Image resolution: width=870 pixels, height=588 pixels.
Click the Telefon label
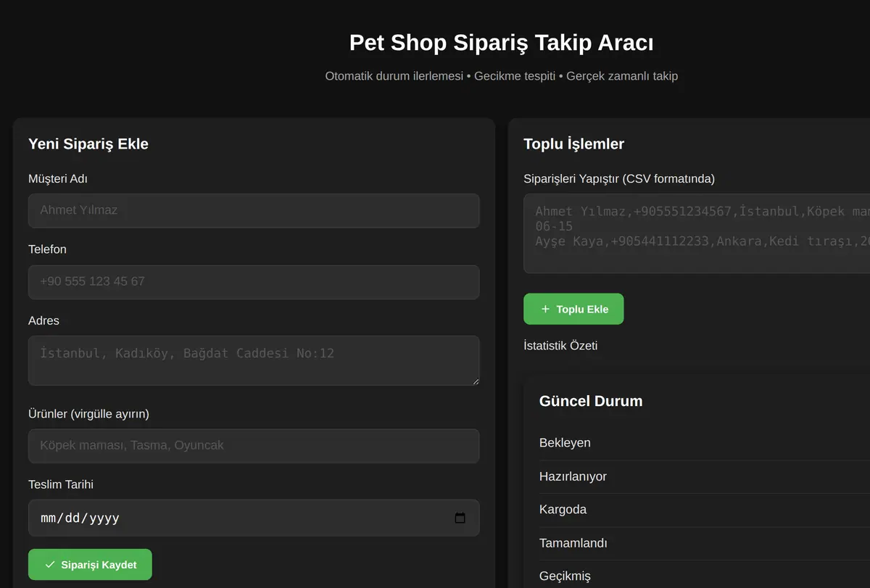coord(47,249)
